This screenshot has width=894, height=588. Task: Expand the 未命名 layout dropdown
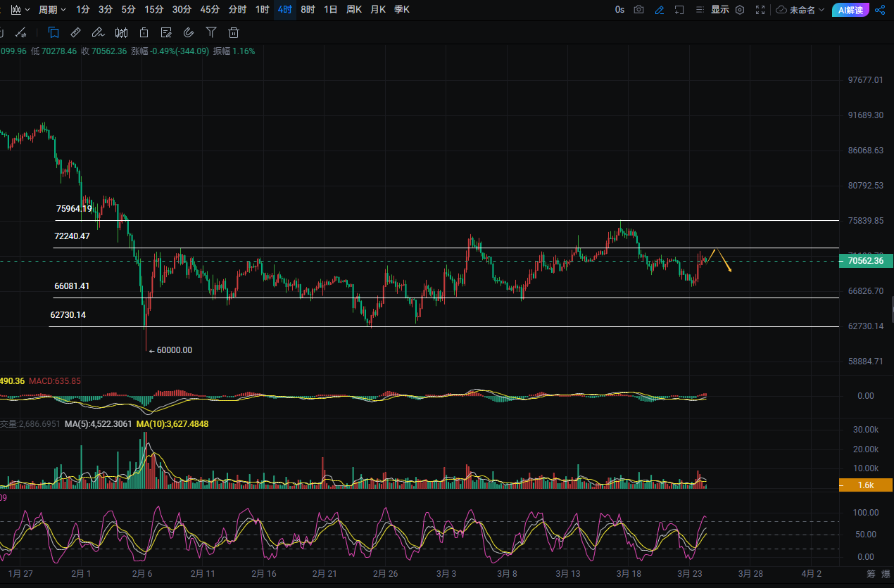[800, 10]
